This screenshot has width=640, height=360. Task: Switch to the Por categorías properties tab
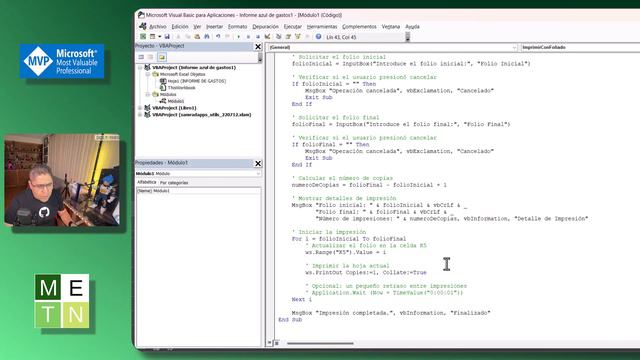[174, 183]
